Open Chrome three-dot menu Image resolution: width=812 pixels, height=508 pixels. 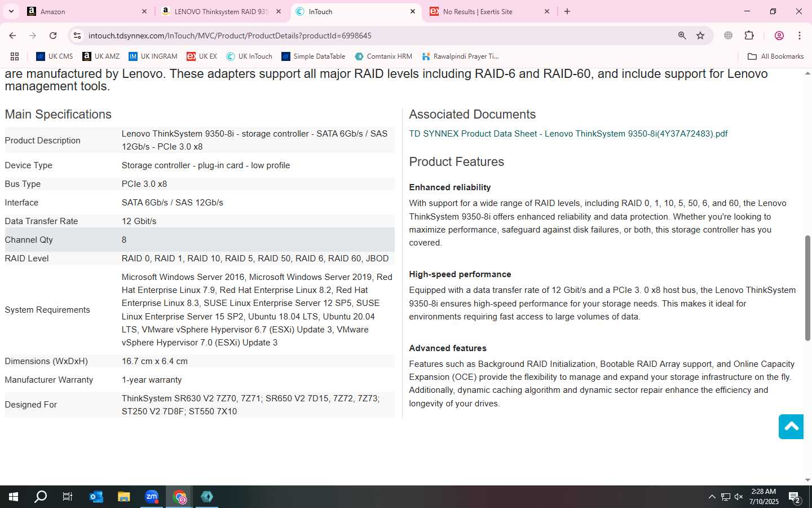click(x=799, y=36)
